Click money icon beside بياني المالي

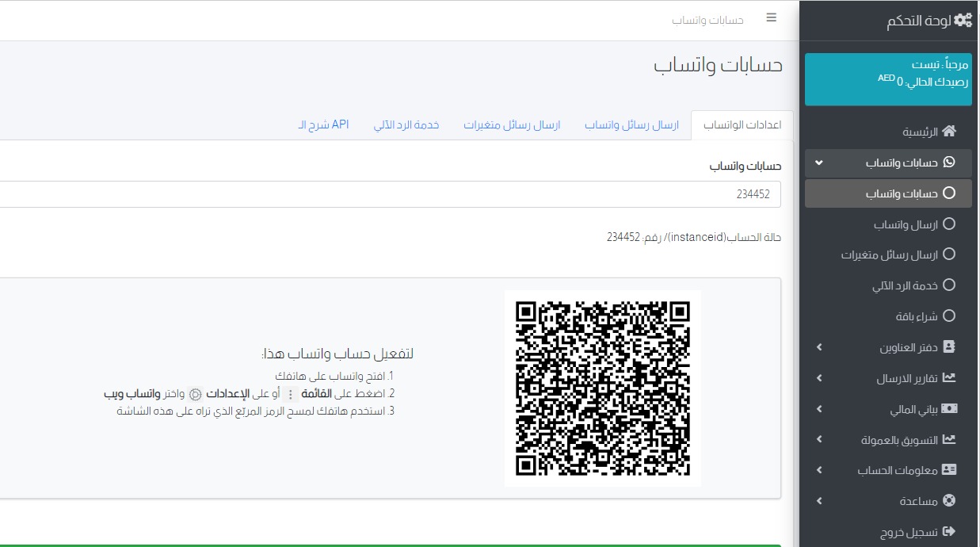coord(949,408)
